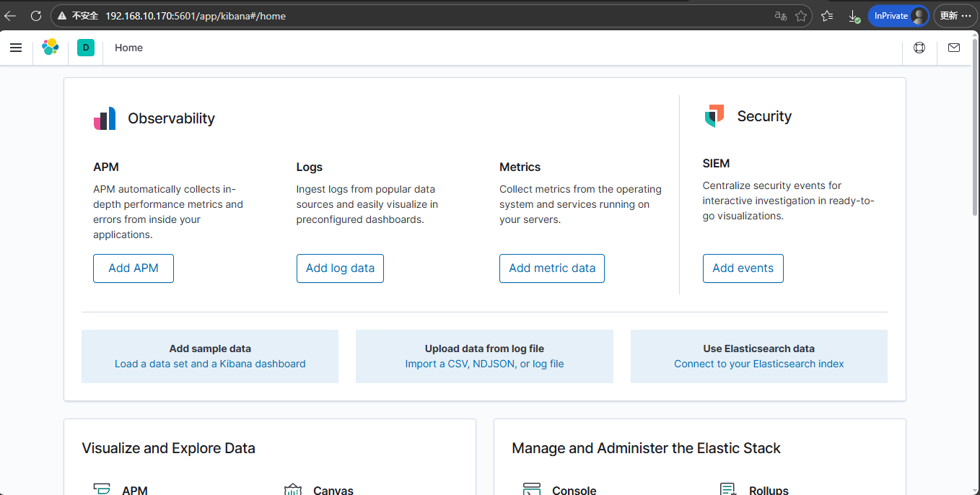Viewport: 980px width, 495px height.
Task: Click the Metrics heading
Action: [520, 167]
